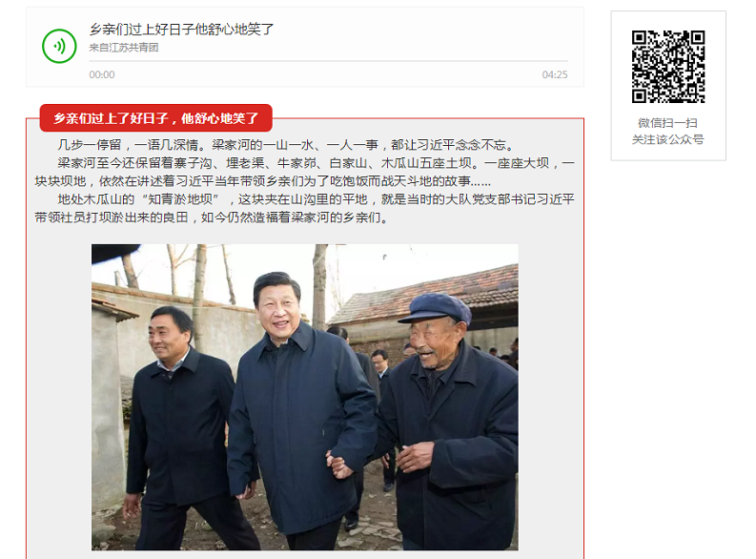The image size is (756, 559).
Task: Click the 关注该公众号 text under the QR code
Action: [668, 139]
